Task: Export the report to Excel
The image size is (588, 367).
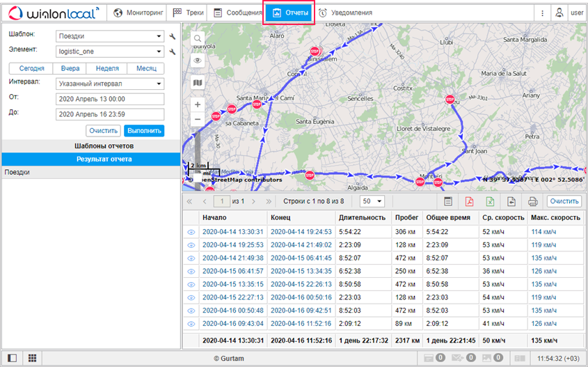Action: pyautogui.click(x=489, y=201)
